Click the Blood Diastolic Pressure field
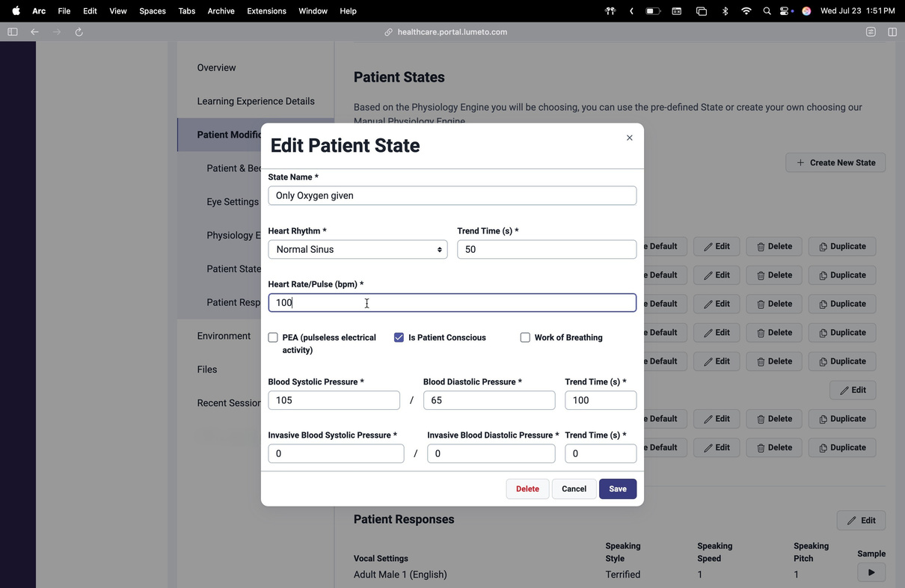This screenshot has height=588, width=905. (489, 400)
